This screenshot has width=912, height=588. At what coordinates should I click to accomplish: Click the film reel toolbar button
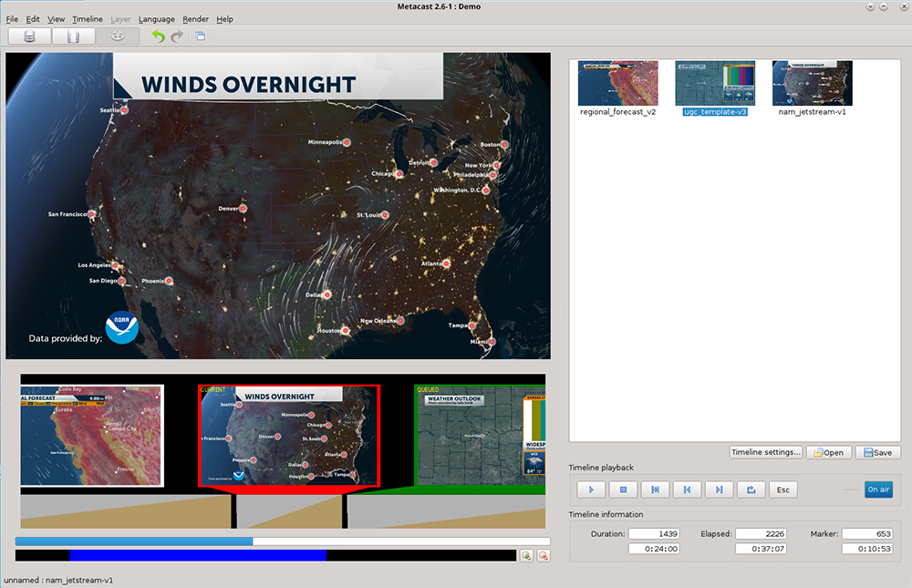coord(118,36)
